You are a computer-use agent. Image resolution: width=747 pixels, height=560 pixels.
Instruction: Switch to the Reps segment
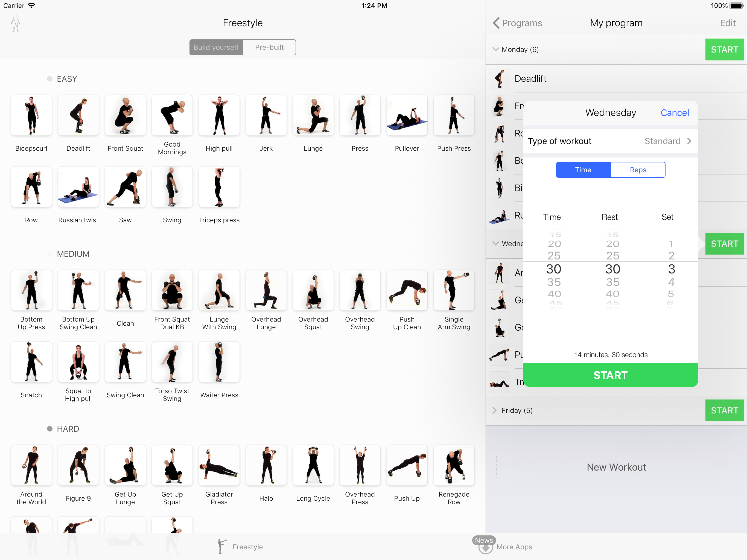638,170
